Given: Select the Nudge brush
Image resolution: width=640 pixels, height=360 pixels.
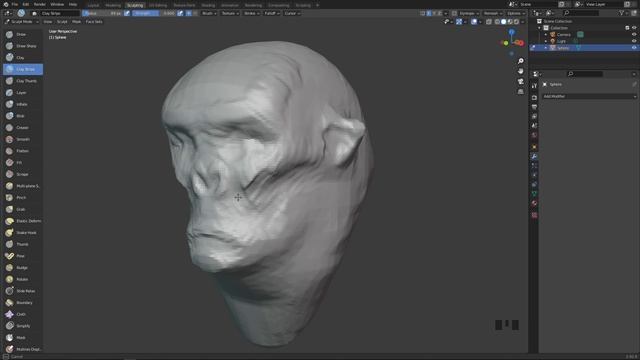Looking at the screenshot, I should (22, 268).
